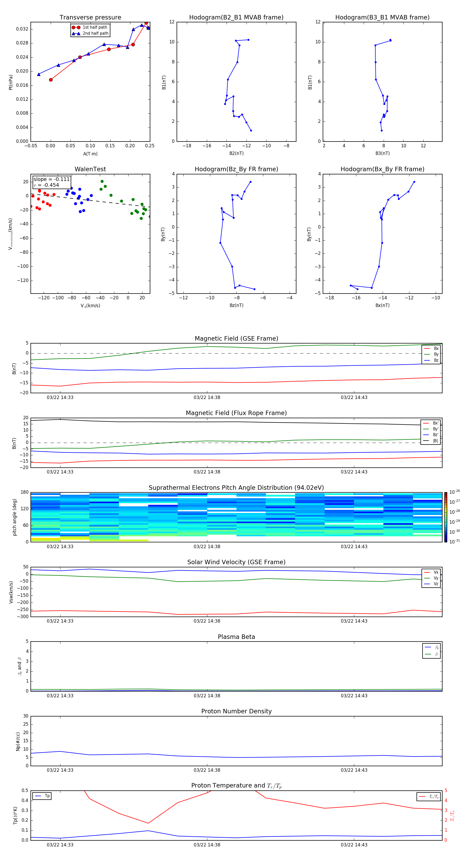The image size is (473, 868).
Task: Select By' entry in Flux Rope legend
Action: coord(431,429)
